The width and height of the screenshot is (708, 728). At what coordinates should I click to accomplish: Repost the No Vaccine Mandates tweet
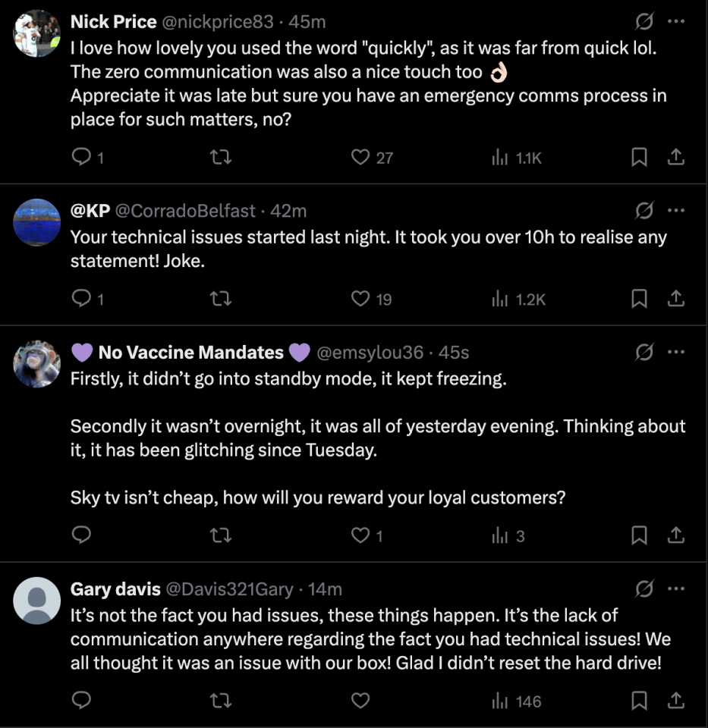tap(221, 535)
